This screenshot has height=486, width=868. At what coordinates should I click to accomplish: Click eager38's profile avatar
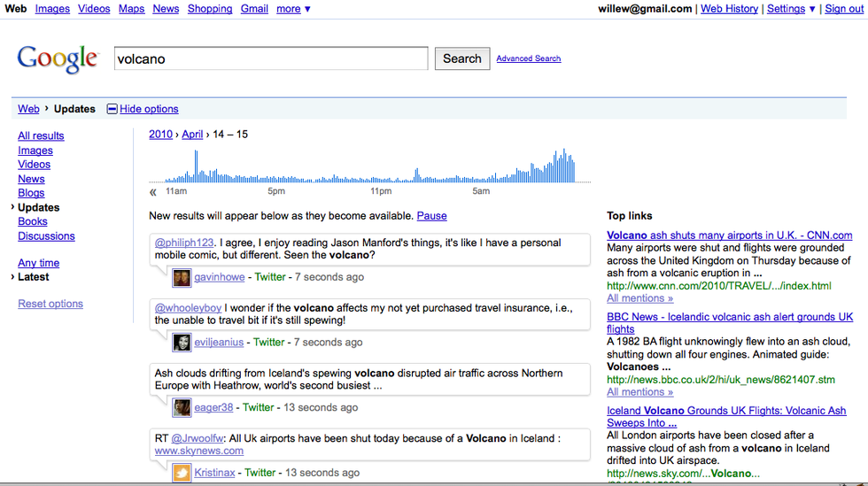[x=182, y=408]
